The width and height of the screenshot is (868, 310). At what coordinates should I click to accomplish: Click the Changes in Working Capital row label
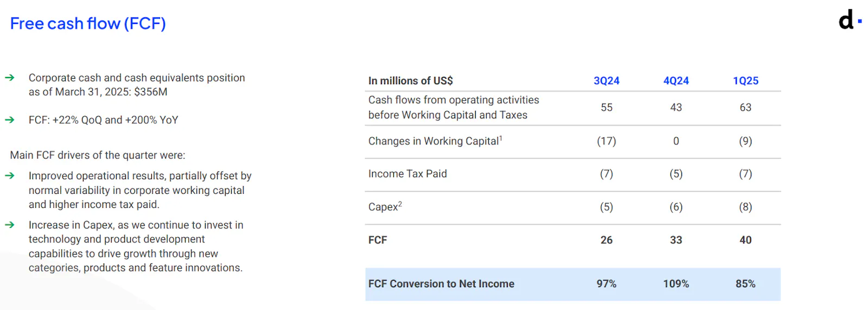[435, 141]
